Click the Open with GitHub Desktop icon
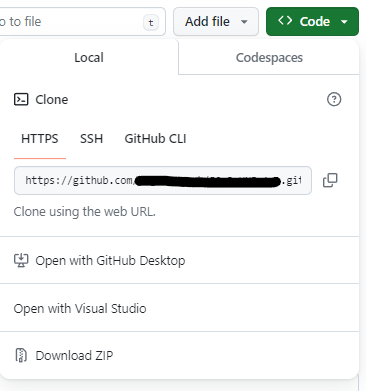This screenshot has width=366, height=391. [x=21, y=260]
